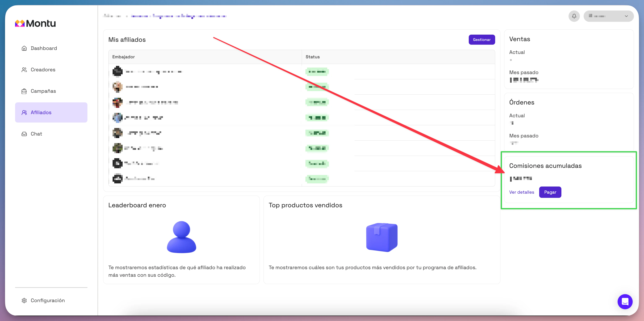
Task: Click Mes pasado label under Órdenes
Action: pyautogui.click(x=524, y=136)
